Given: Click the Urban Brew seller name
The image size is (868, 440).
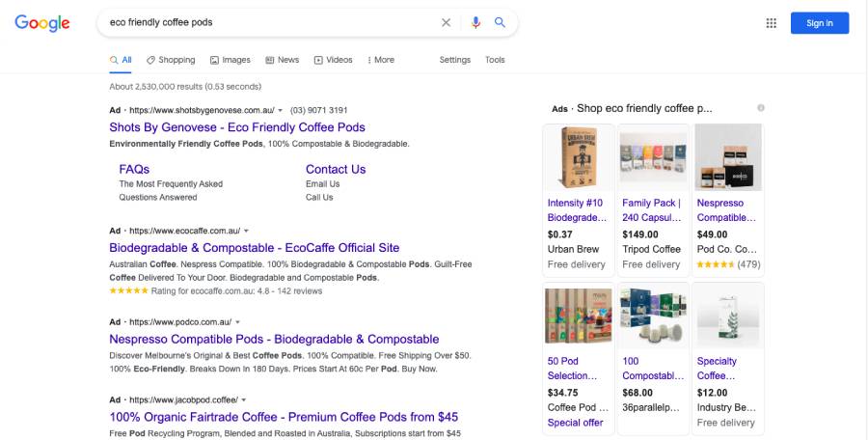Looking at the screenshot, I should (x=574, y=249).
